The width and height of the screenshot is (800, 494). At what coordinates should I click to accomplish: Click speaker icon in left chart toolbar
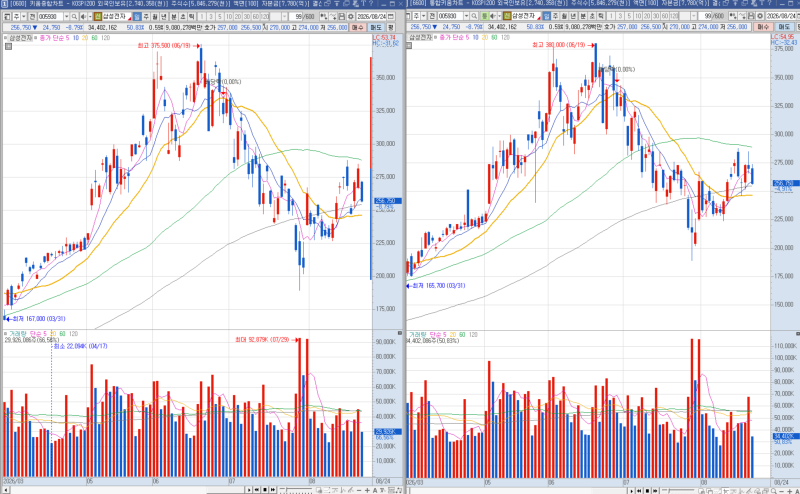click(83, 16)
